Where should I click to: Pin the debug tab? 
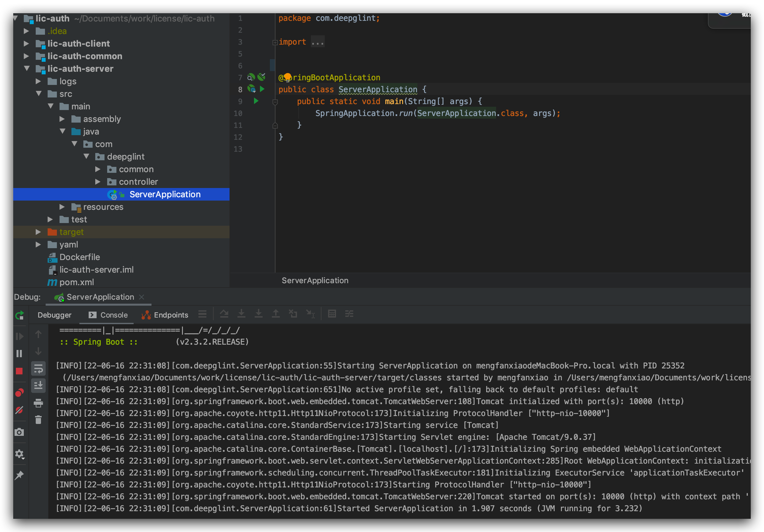(19, 475)
